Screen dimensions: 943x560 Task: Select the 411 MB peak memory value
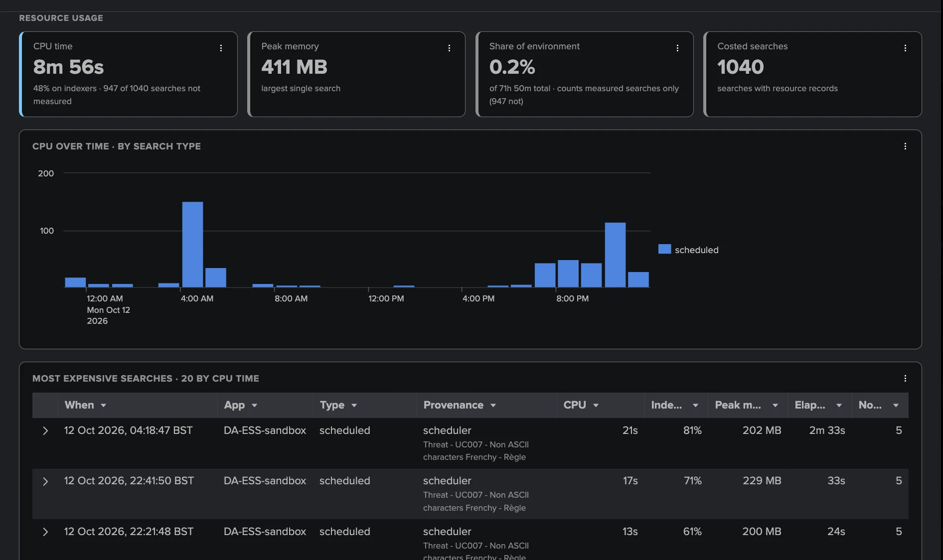[294, 67]
